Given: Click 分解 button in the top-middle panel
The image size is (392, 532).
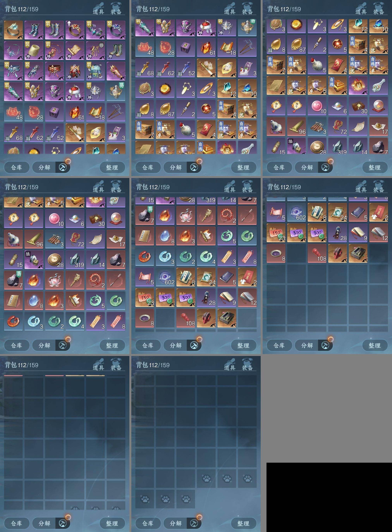Looking at the screenshot, I should pos(176,168).
